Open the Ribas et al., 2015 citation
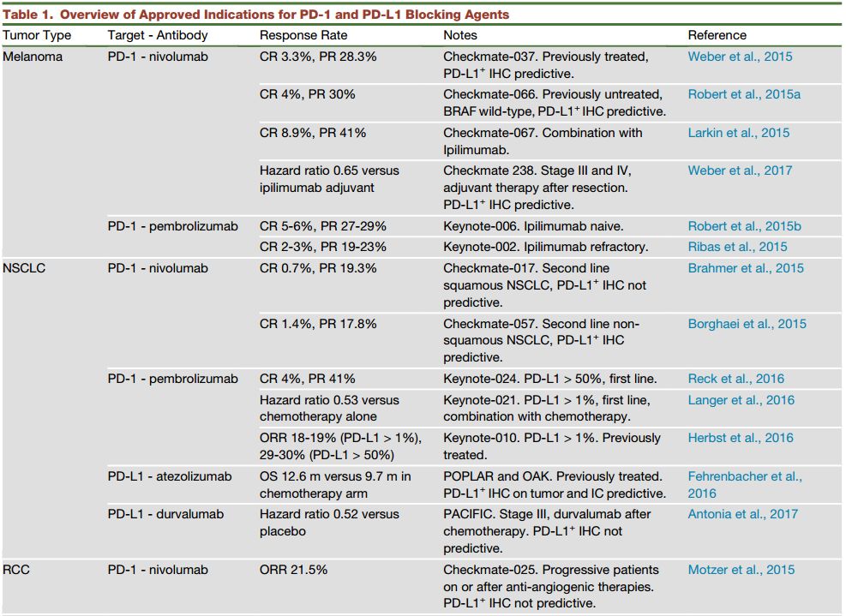 coord(737,247)
